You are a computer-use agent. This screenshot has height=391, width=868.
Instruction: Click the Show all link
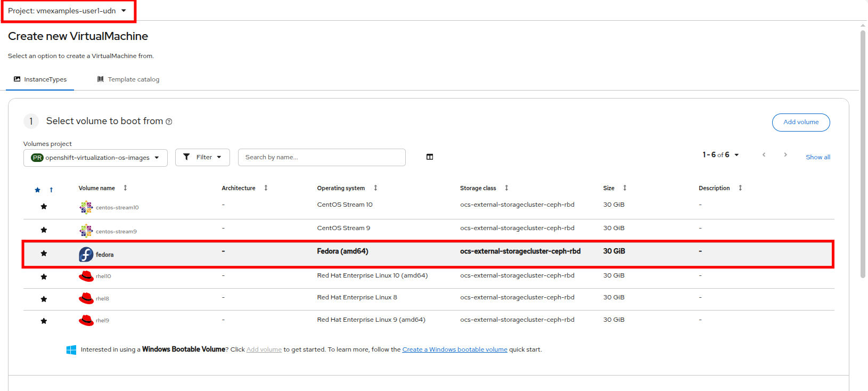[818, 157]
